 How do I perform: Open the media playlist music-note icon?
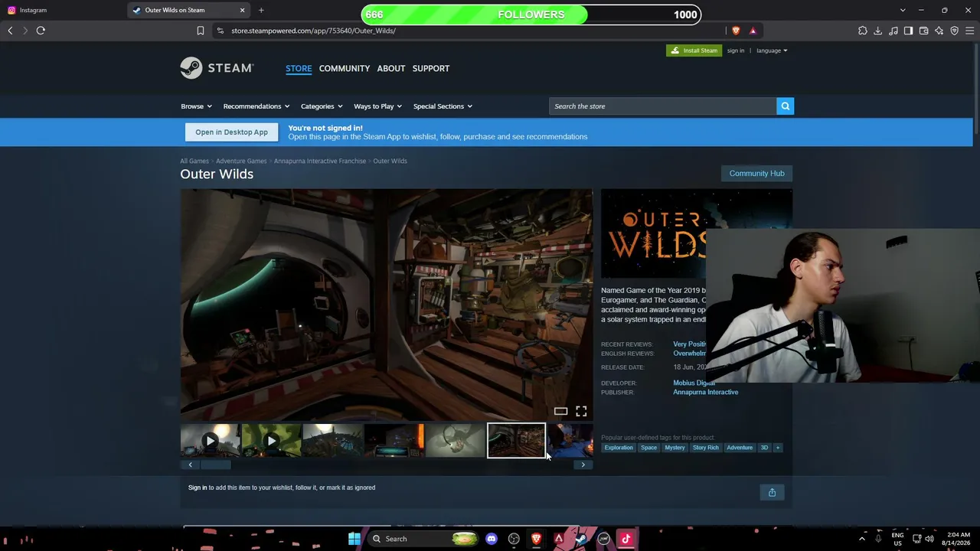coord(893,31)
